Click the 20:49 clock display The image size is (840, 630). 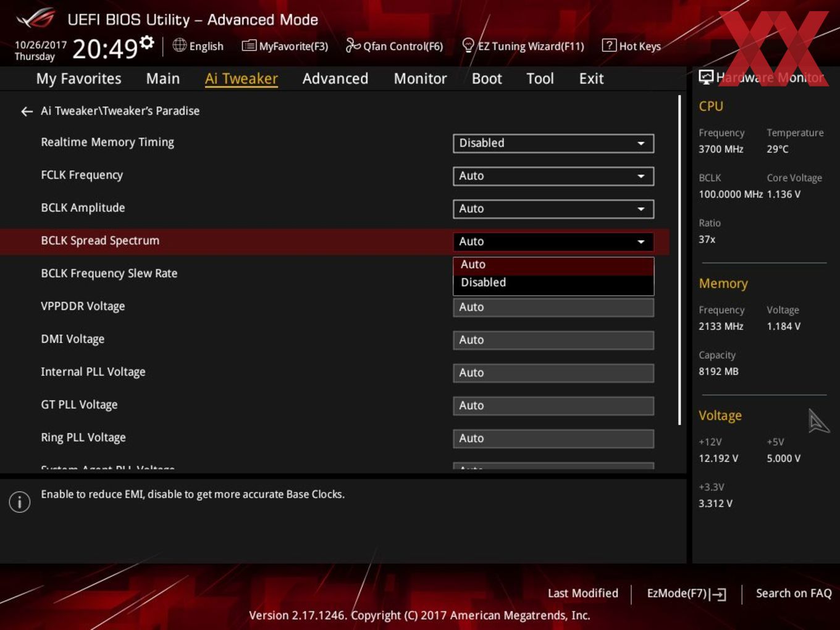tap(105, 49)
